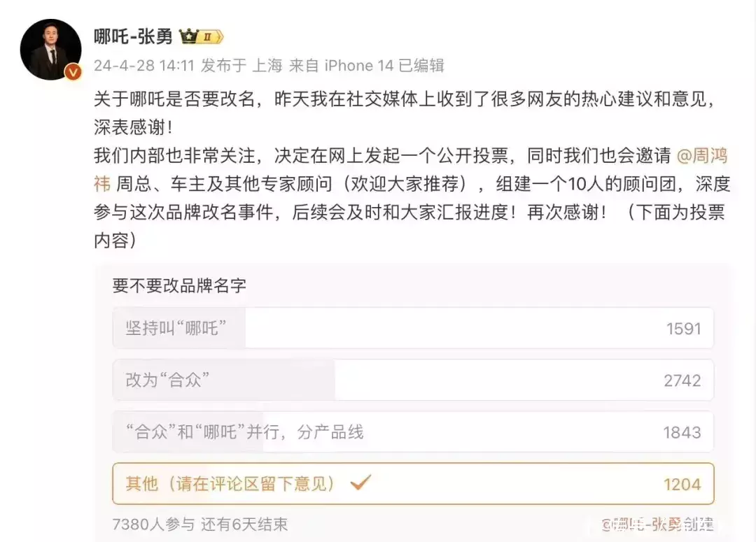756x542 pixels.
Task: Vote for 坚持叫“哪吒” option
Action: click(413, 328)
